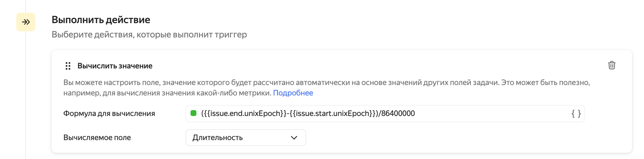Open the "Длительность" field dropdown

235,137
